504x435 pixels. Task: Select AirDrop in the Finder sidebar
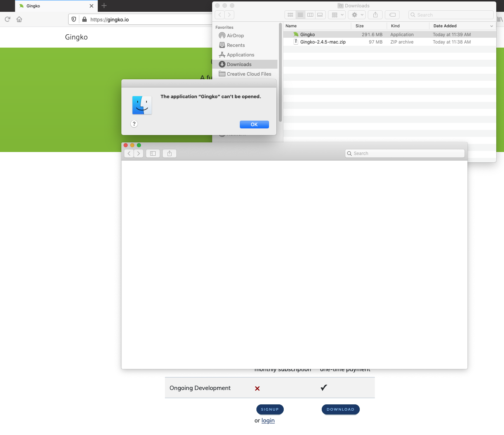(235, 35)
